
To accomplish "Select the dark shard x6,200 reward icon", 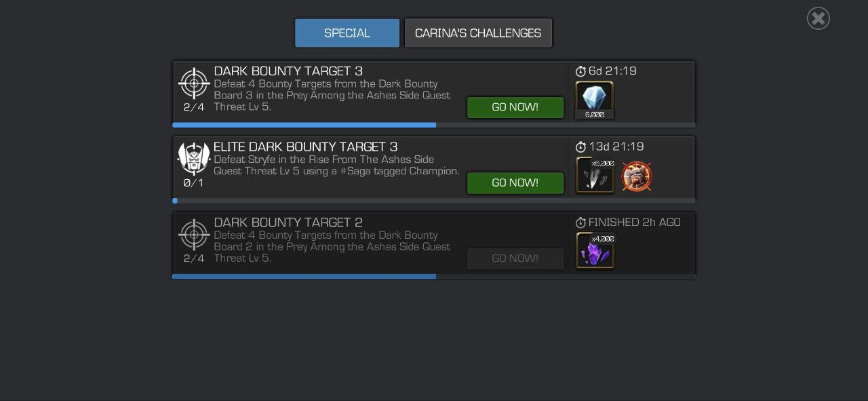I will coord(595,176).
